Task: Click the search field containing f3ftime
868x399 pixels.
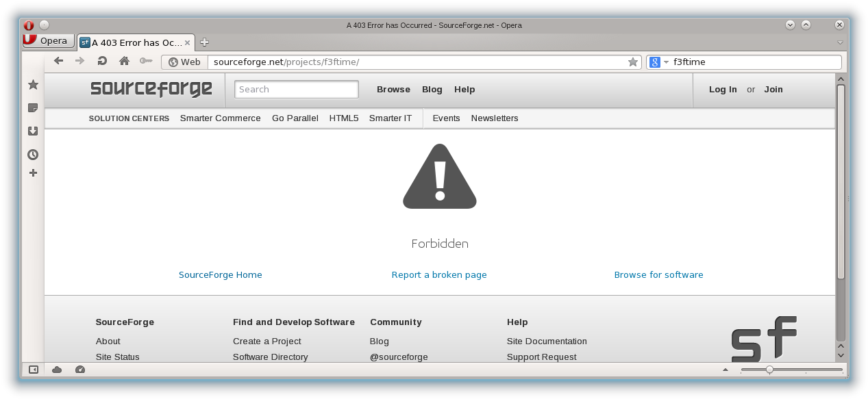Action: click(x=756, y=62)
